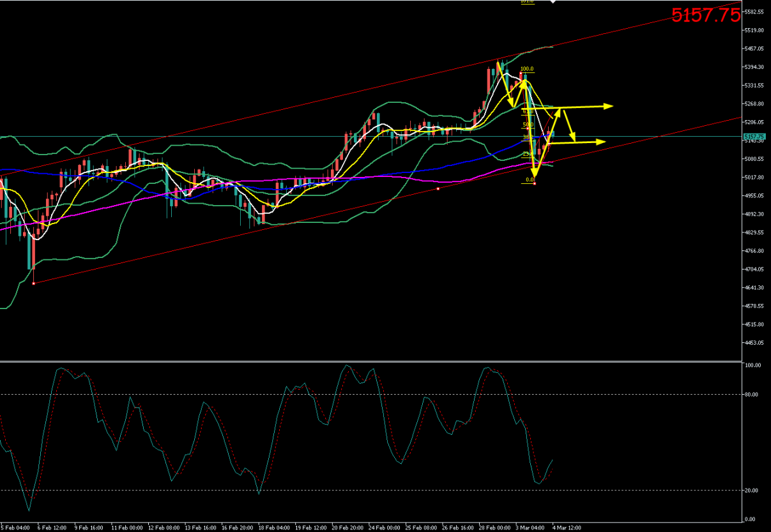Click the chart shift triangle marker at top
Screen dimensions: 771x532
point(553,3)
